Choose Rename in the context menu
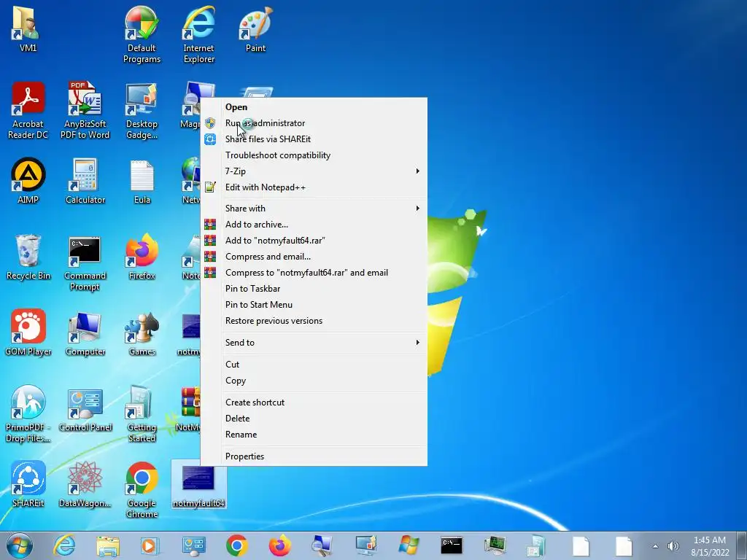The image size is (747, 560). [x=314, y=435]
